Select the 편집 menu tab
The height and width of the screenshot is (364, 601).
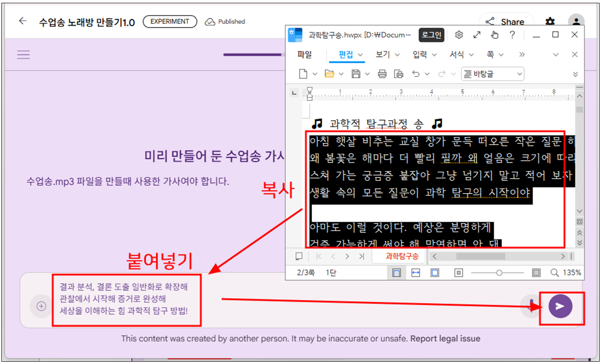click(346, 55)
